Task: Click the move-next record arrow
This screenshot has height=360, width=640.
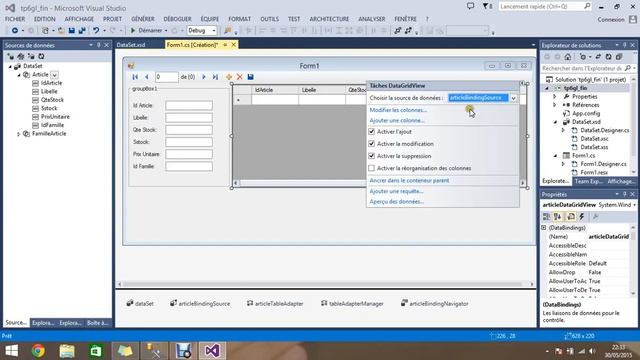Action: point(204,77)
